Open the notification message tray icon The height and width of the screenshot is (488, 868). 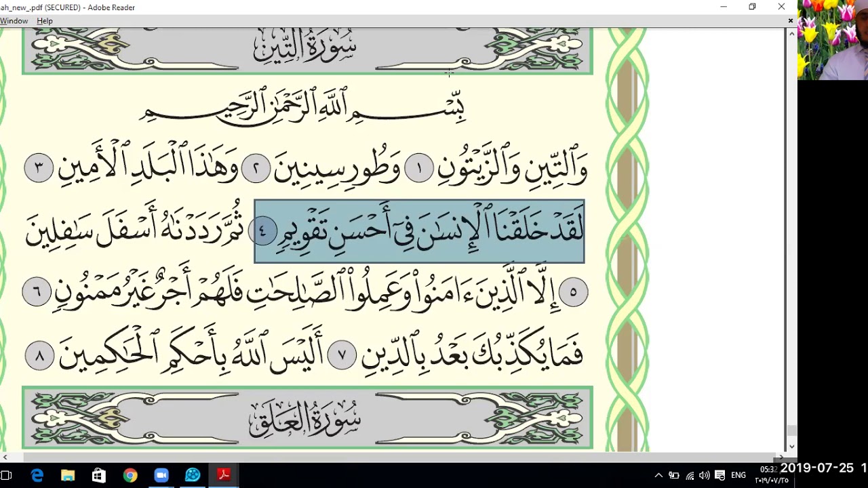point(720,476)
